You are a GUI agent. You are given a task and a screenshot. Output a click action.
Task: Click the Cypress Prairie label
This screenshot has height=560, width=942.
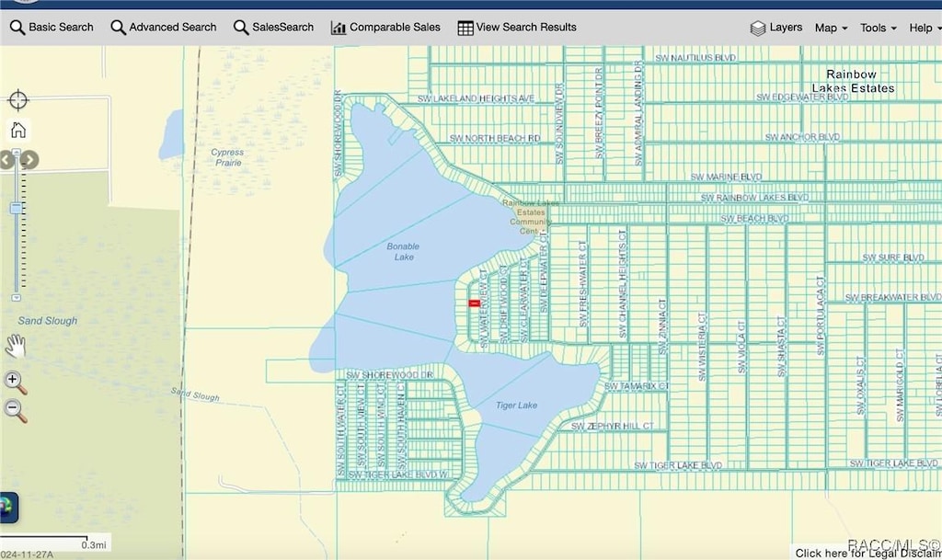[x=228, y=157]
